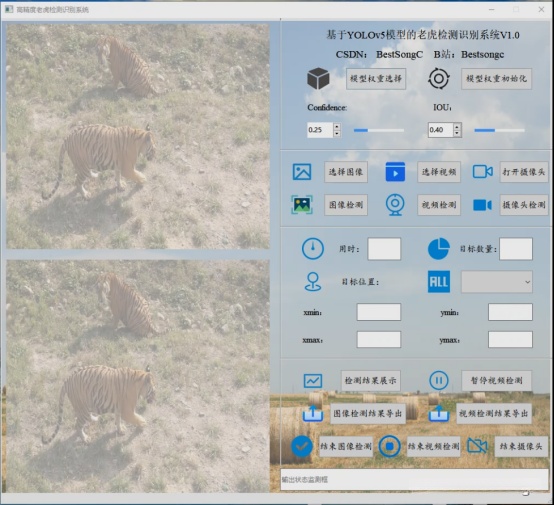Click the picture icon beside 选择图像

pyautogui.click(x=302, y=172)
